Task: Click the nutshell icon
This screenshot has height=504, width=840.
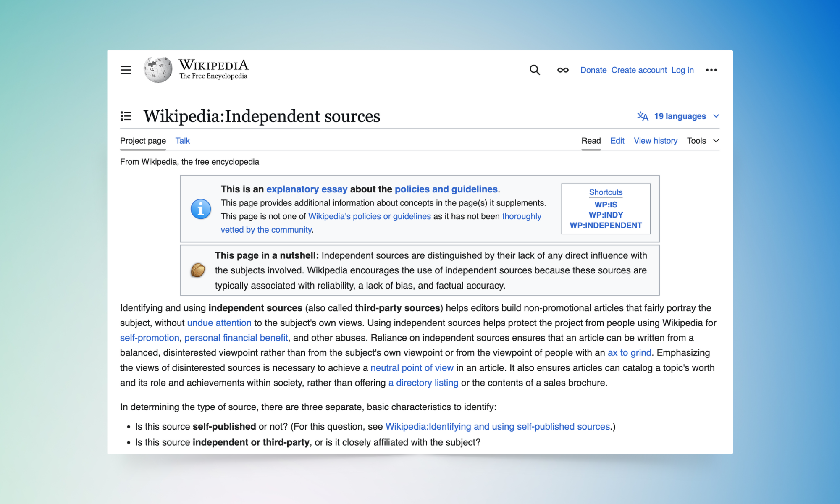Action: click(198, 270)
